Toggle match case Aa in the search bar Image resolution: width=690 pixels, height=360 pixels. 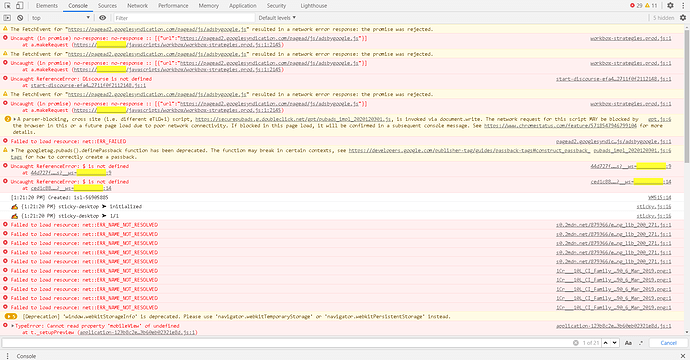(x=628, y=342)
